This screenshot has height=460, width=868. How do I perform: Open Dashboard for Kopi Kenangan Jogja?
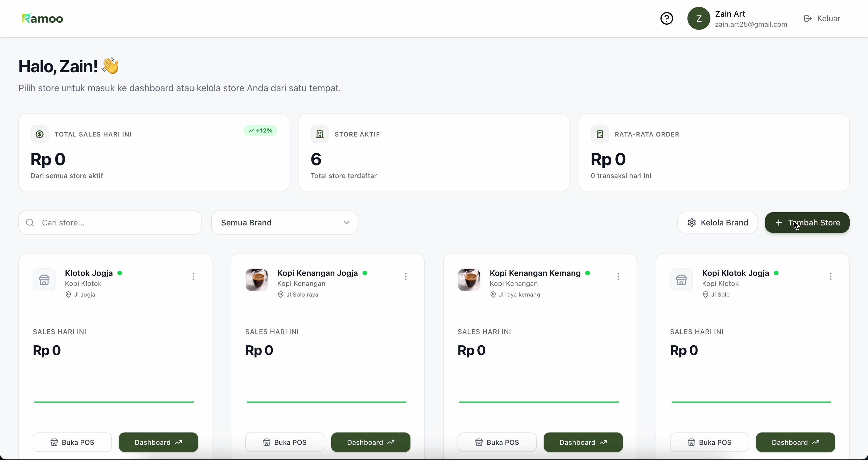click(371, 442)
